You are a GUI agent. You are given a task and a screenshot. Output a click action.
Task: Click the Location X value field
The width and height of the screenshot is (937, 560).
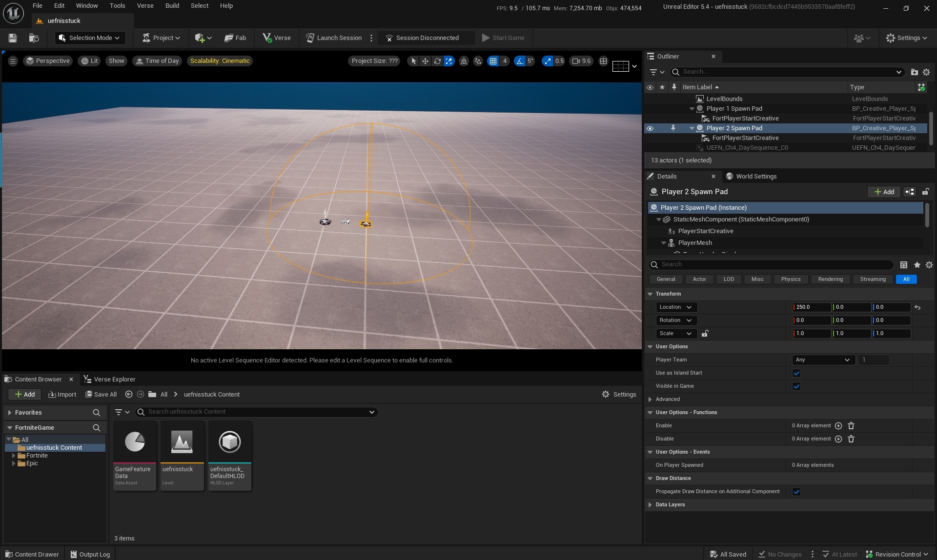(811, 307)
